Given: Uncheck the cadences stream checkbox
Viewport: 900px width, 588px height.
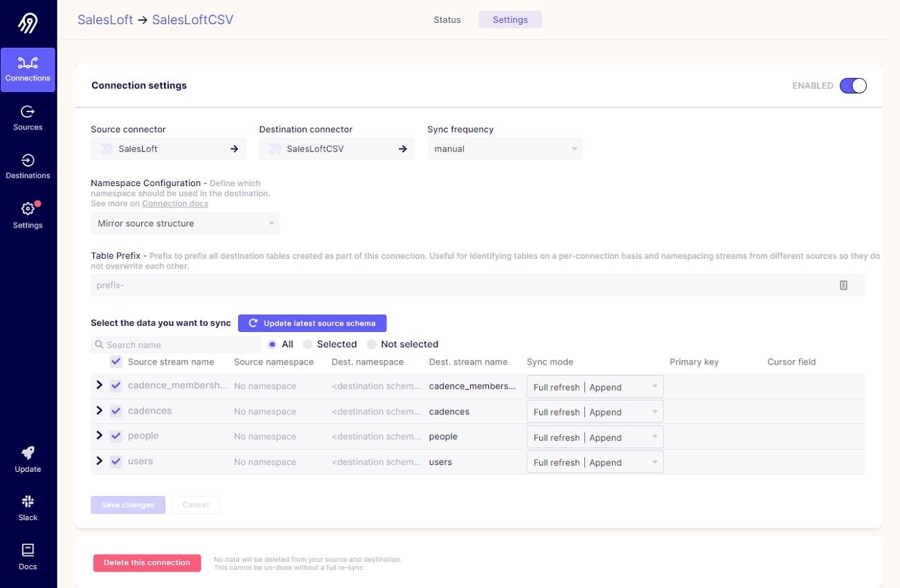Looking at the screenshot, I should point(116,411).
